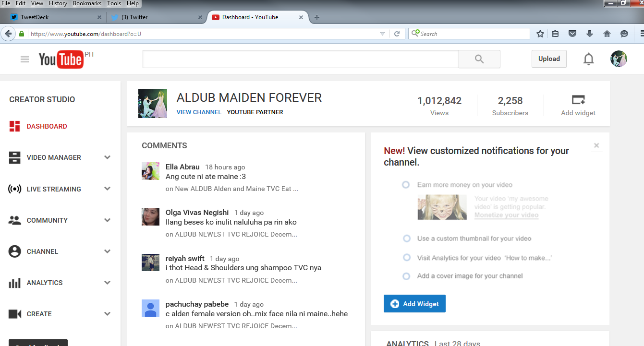This screenshot has width=644, height=346.
Task: Click the Upload button
Action: (x=549, y=59)
